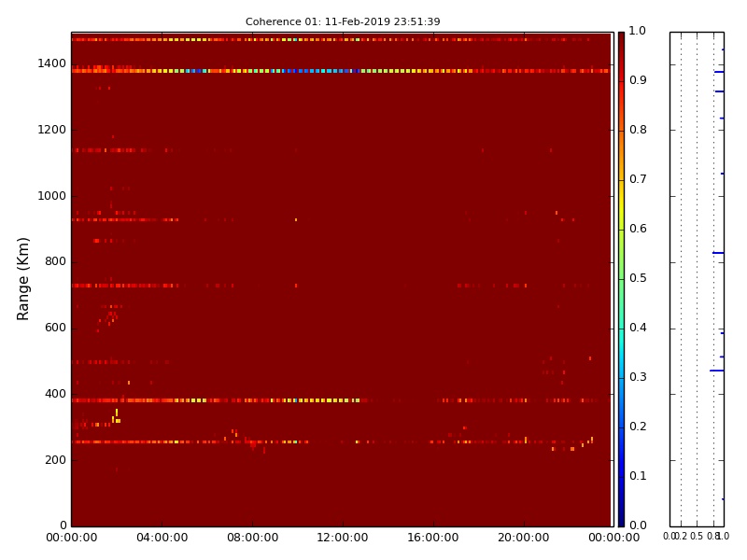Click the 12:00:00 time tick label

click(343, 538)
